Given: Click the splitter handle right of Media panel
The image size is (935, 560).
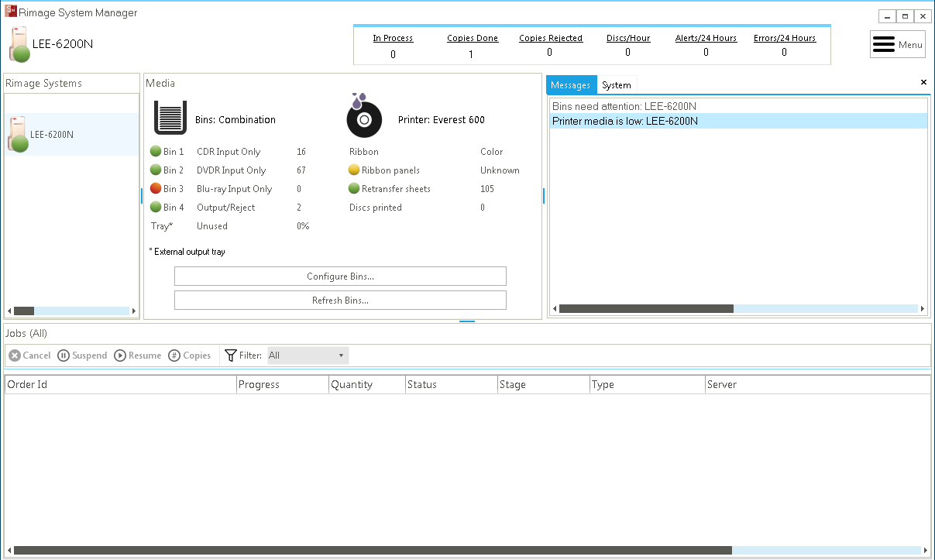Looking at the screenshot, I should 544,196.
